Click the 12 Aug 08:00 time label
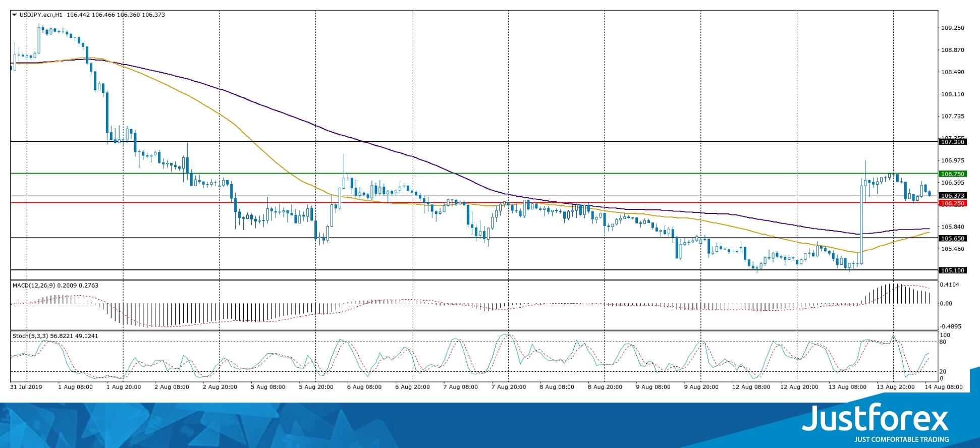This screenshot has height=448, width=980. pos(751,387)
